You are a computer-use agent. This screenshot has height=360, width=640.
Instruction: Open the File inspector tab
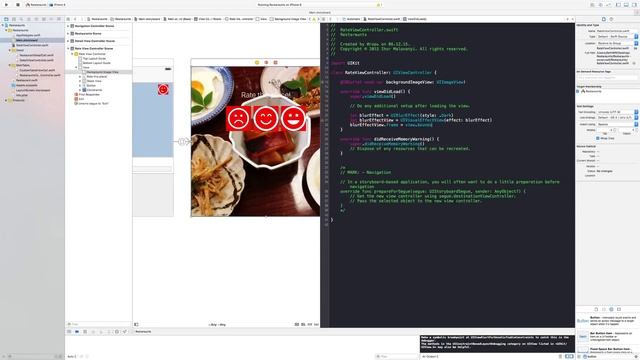[604, 19]
